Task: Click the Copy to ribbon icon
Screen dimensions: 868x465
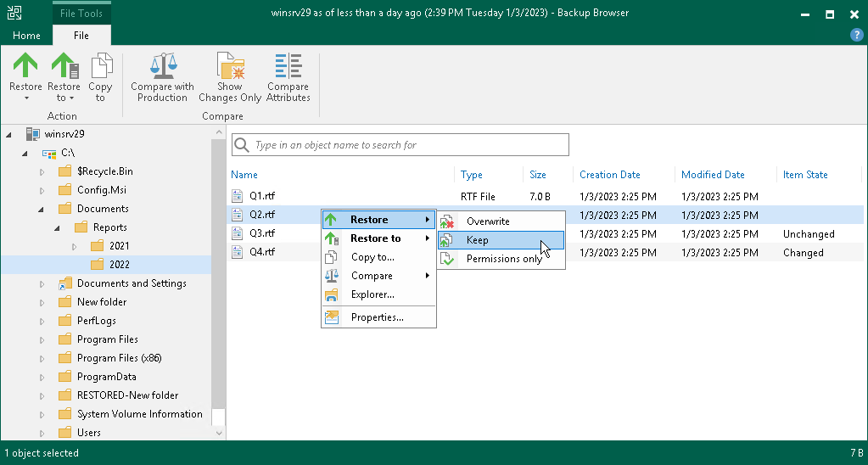Action: click(x=101, y=65)
